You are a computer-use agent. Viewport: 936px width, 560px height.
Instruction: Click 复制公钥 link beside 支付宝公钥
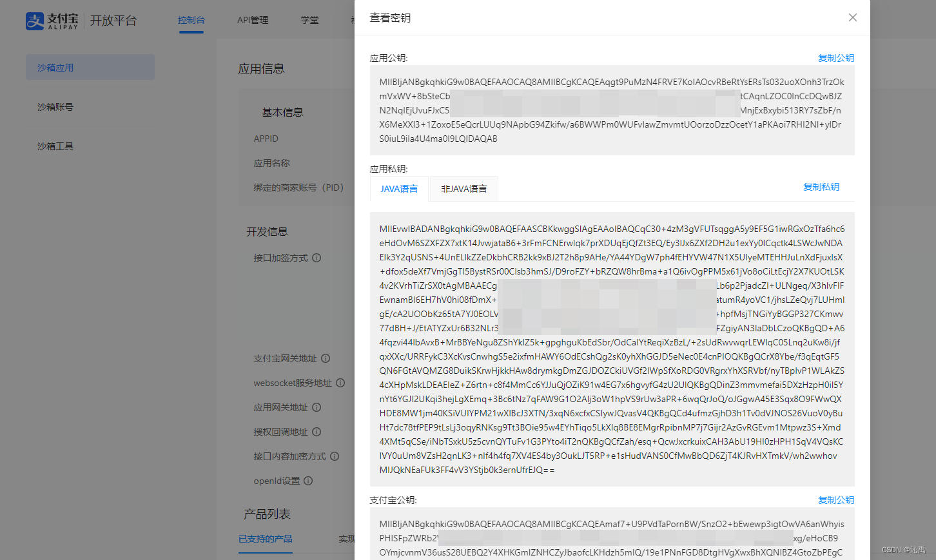click(x=836, y=500)
